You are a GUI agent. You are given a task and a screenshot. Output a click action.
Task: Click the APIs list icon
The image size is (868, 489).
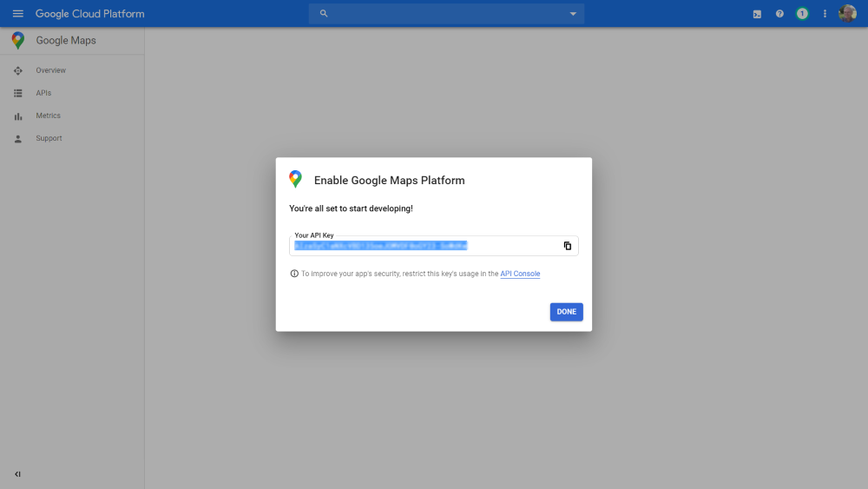point(17,94)
